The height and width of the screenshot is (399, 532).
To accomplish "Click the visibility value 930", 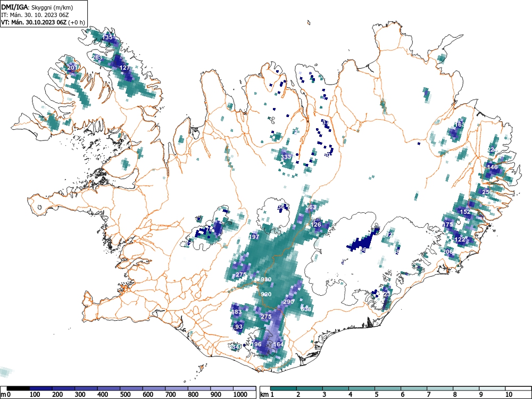I will click(266, 279).
